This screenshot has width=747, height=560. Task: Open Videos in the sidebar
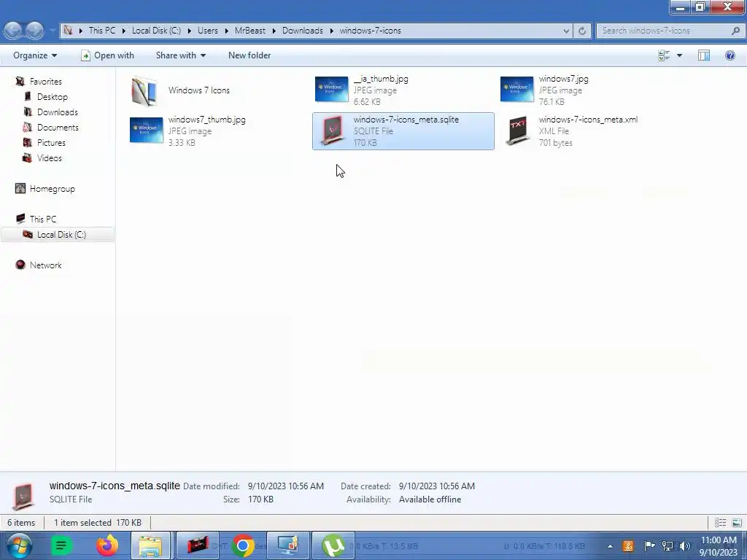point(49,157)
